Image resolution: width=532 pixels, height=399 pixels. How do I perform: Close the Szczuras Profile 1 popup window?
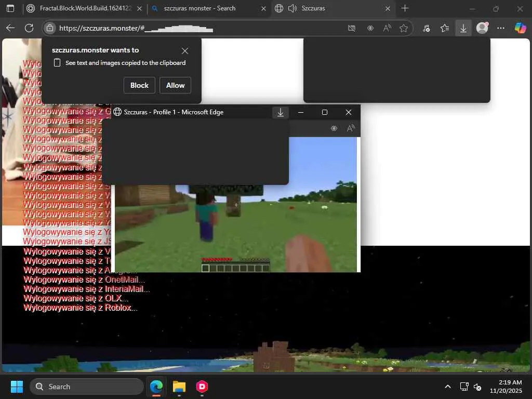click(x=349, y=112)
